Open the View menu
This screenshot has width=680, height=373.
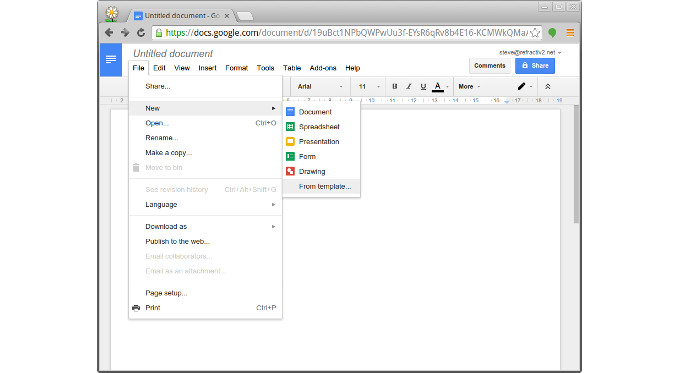[x=182, y=68]
